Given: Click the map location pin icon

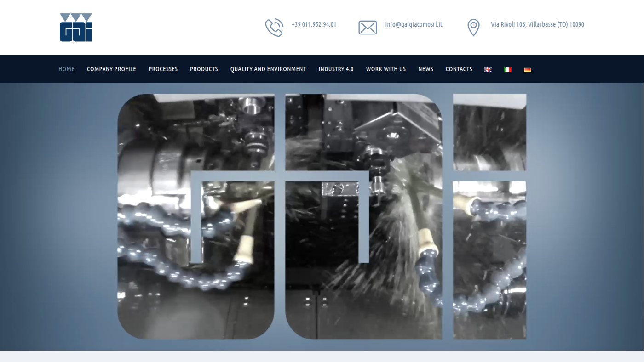Looking at the screenshot, I should (473, 28).
